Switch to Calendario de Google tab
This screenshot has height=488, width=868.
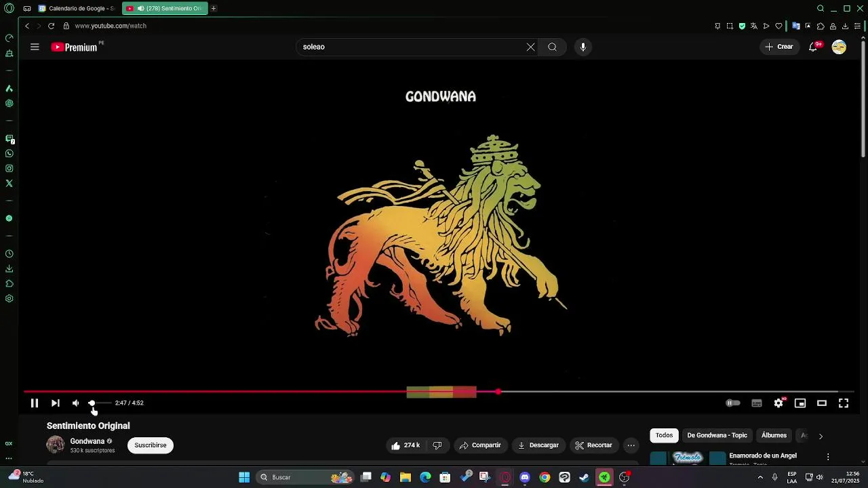click(76, 8)
